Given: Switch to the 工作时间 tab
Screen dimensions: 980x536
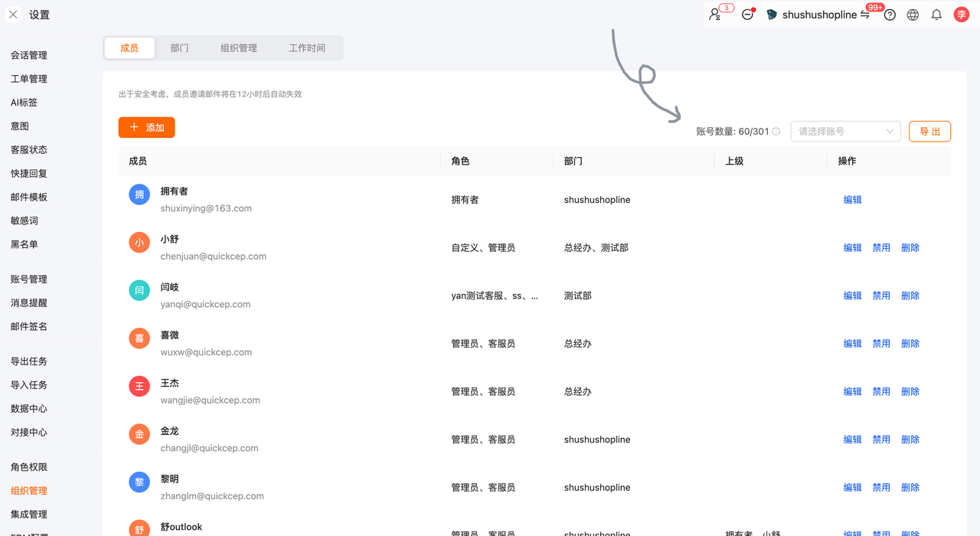Looking at the screenshot, I should (x=307, y=48).
